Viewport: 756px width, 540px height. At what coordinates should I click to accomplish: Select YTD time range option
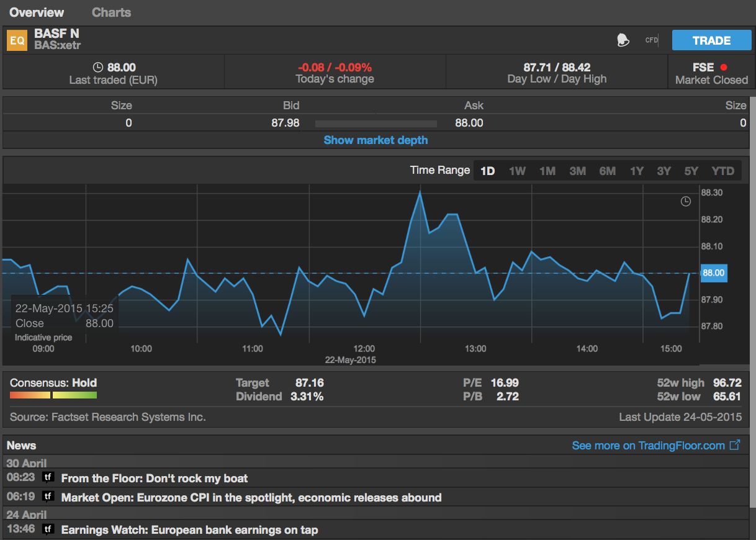[x=722, y=171]
